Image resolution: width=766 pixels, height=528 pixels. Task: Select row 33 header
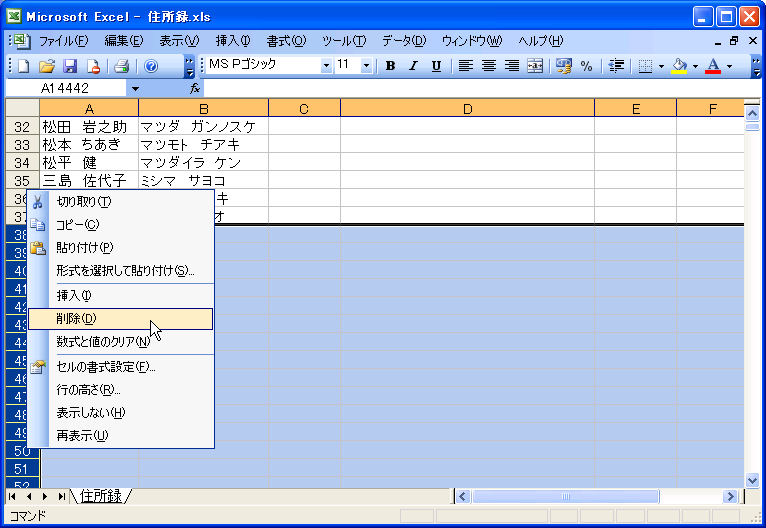pyautogui.click(x=22, y=145)
